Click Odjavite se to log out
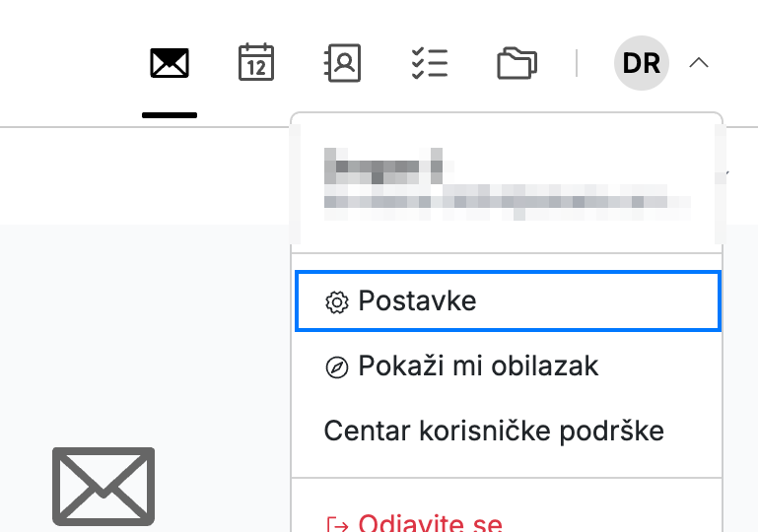 coord(430,523)
